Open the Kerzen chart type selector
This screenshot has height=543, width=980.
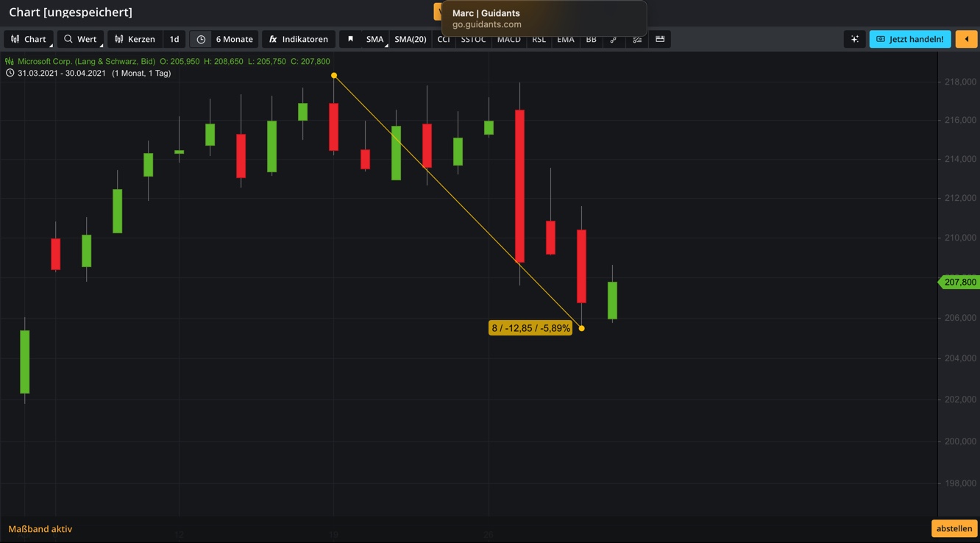click(x=135, y=39)
